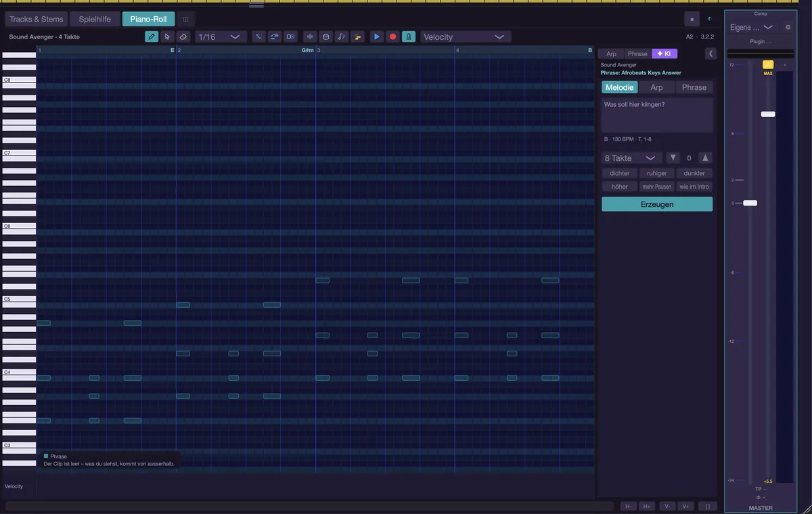Open the Spielhilfe tab

coord(95,19)
